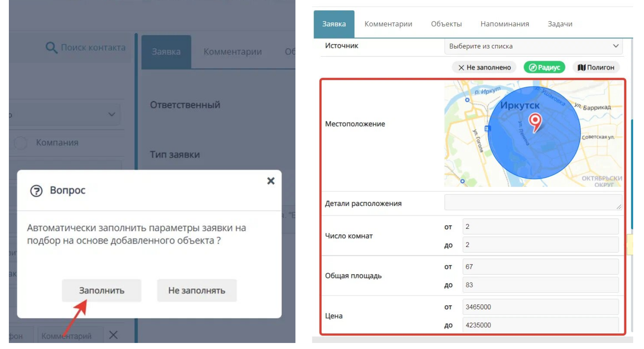Click the Комментарий field at the bottom

[x=70, y=335]
